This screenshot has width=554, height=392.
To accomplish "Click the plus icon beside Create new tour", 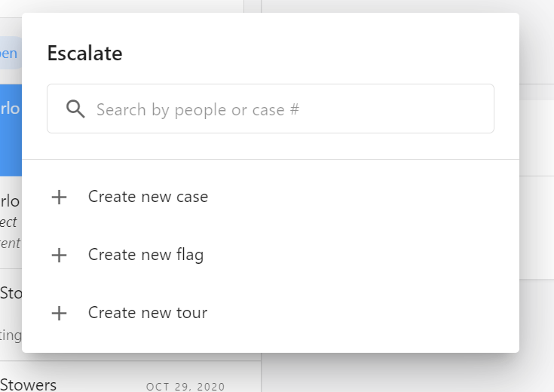I will coord(59,313).
